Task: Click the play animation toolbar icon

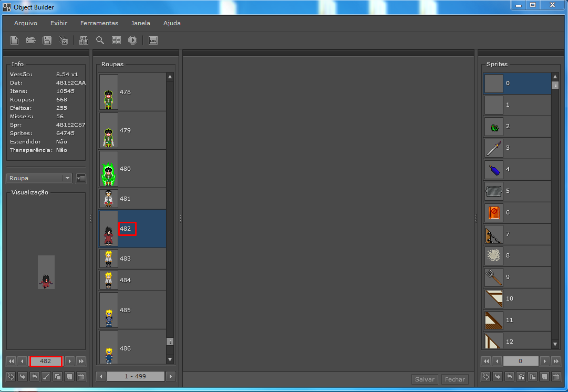Action: [132, 40]
